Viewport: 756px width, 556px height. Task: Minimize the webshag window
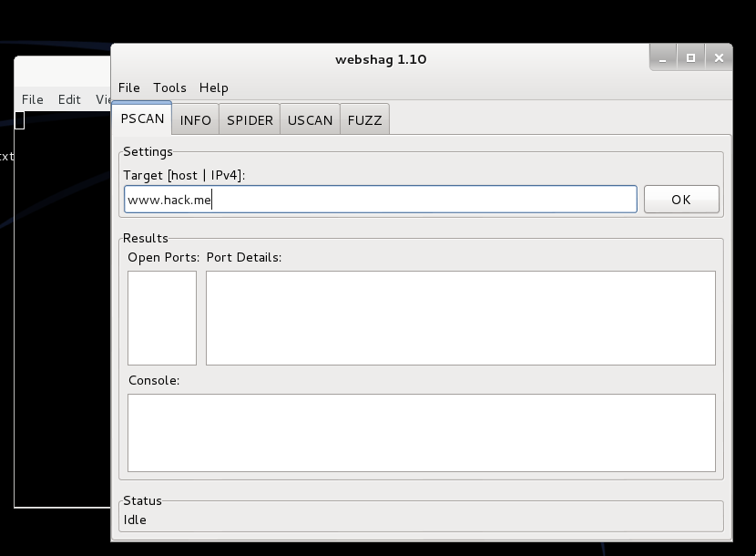pos(663,57)
